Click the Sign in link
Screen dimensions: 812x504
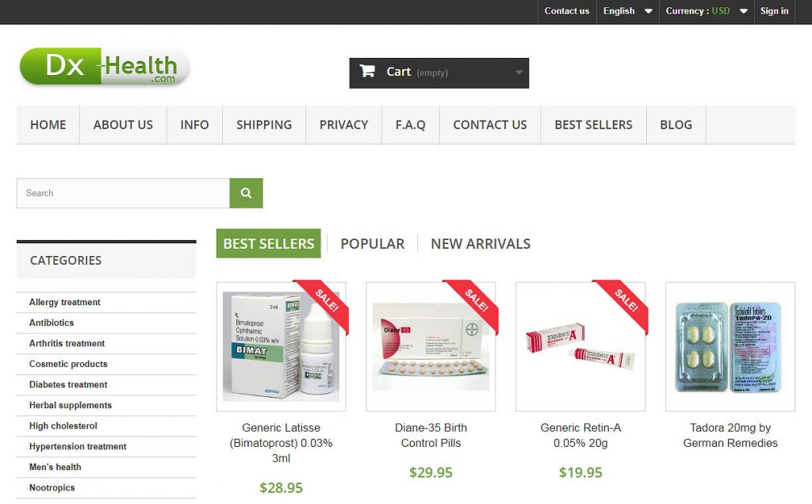tap(774, 11)
